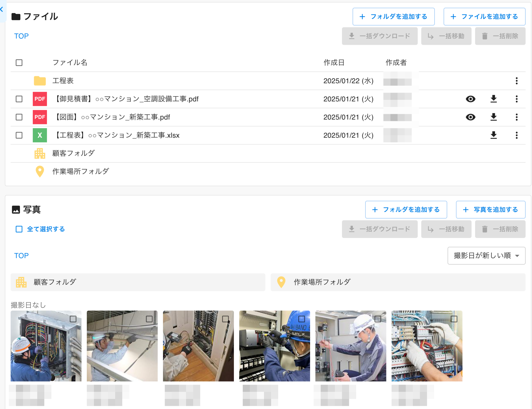Click the Excel icon of 工程表 xlsx file
The width and height of the screenshot is (532, 409).
[x=40, y=135]
